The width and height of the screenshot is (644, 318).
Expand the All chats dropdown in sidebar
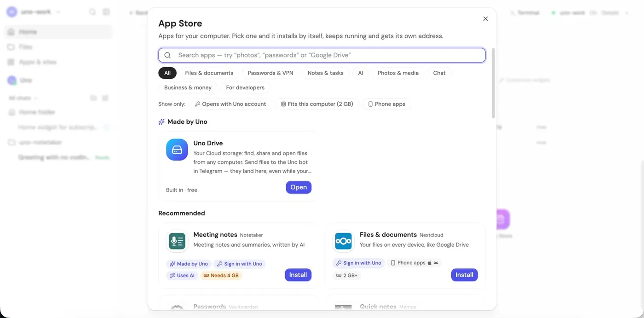click(x=23, y=98)
